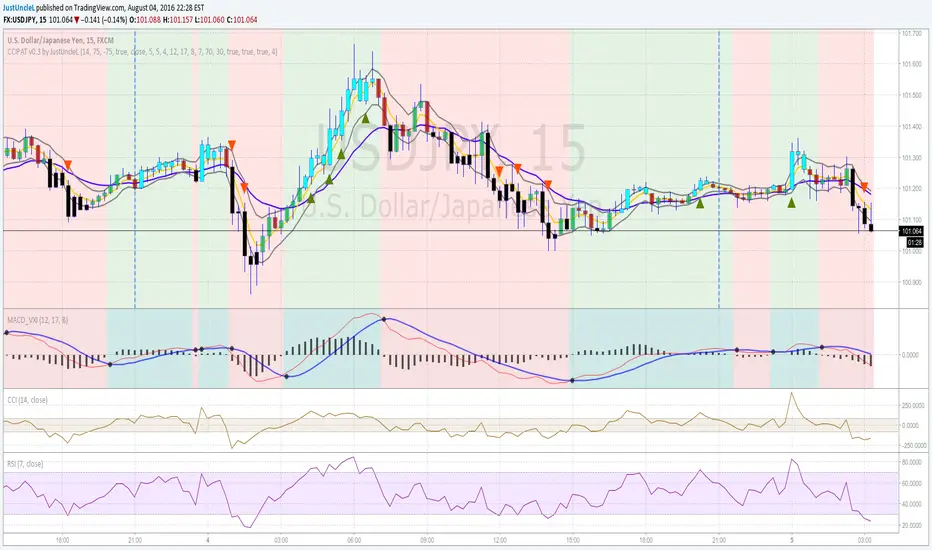Click the 40.0000 level of the RSI pane
932x550 pixels.
tap(912, 504)
